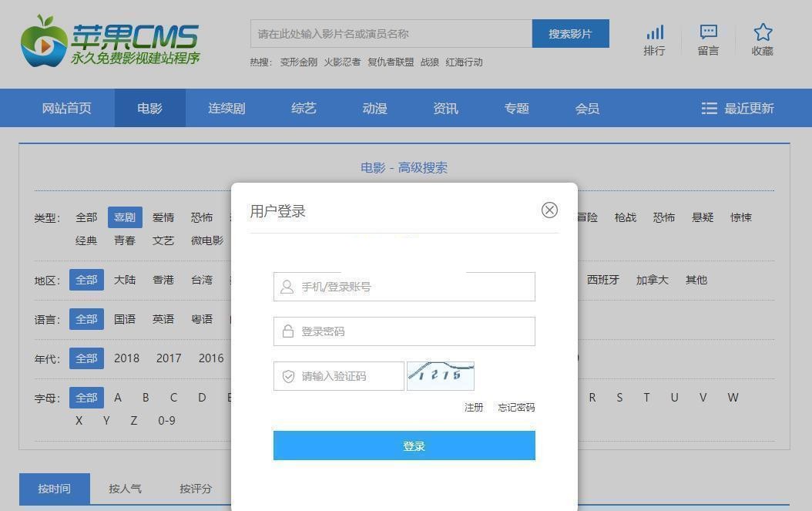Select 喜剧 under movie type filter
The height and width of the screenshot is (511, 812).
click(124, 217)
